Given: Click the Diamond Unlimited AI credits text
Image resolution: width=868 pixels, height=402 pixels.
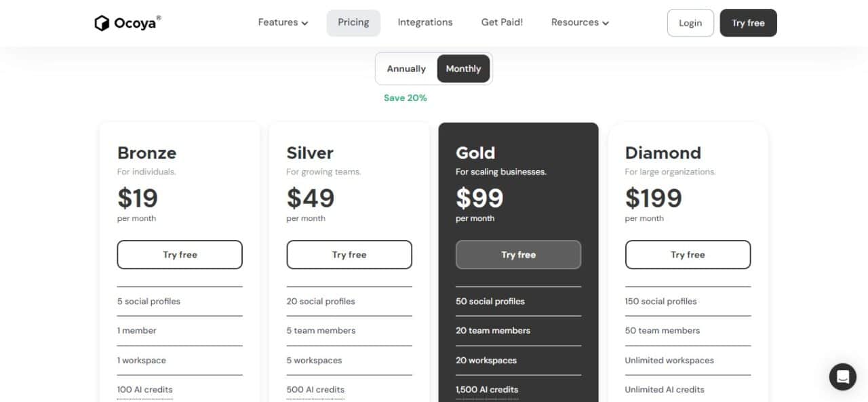Looking at the screenshot, I should click(x=665, y=390).
